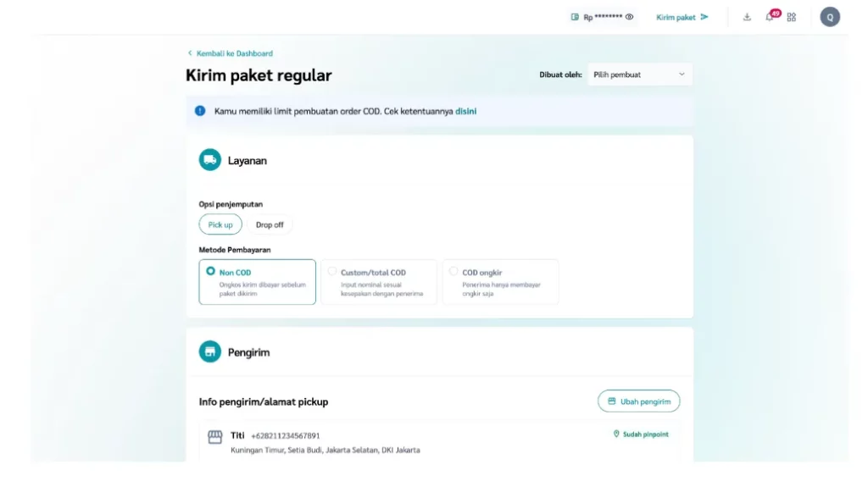The height and width of the screenshot is (481, 868).
Task: Open the disini link for COD terms
Action: [x=465, y=111]
